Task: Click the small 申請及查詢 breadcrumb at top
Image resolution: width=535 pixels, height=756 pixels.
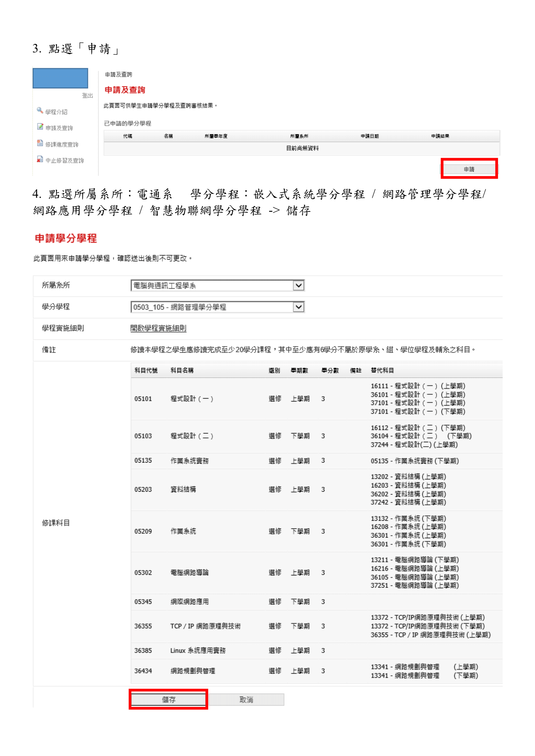Action: (118, 74)
